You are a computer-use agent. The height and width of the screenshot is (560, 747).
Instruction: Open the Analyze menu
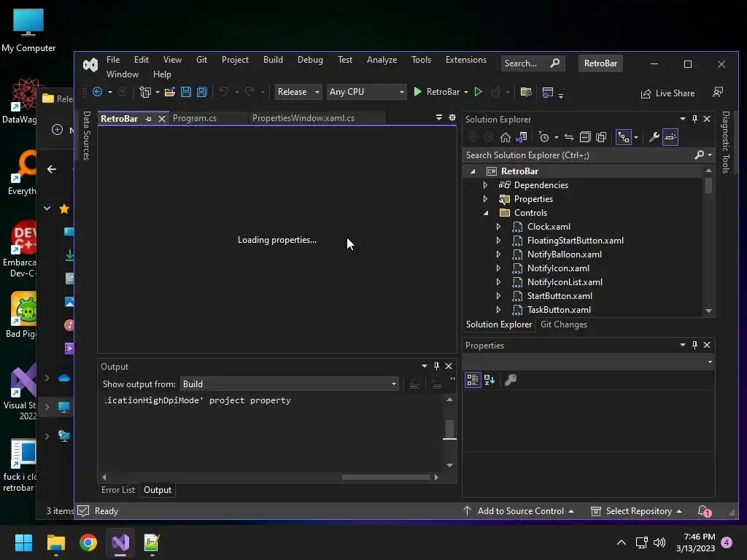point(382,60)
